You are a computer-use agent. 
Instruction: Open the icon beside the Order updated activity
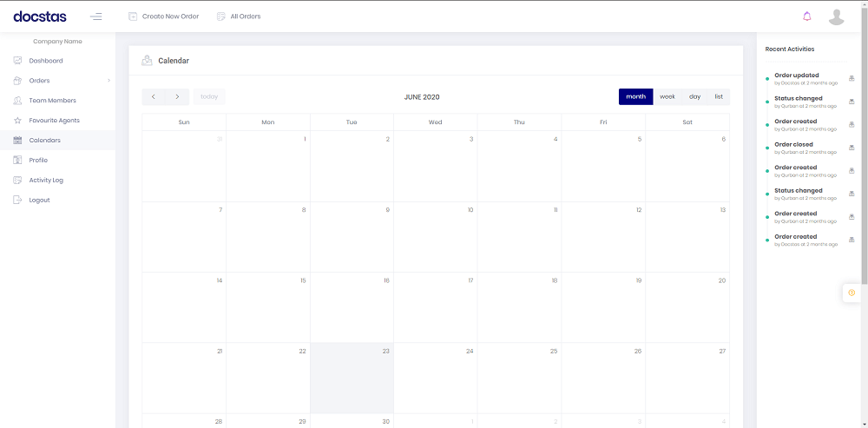pos(852,79)
